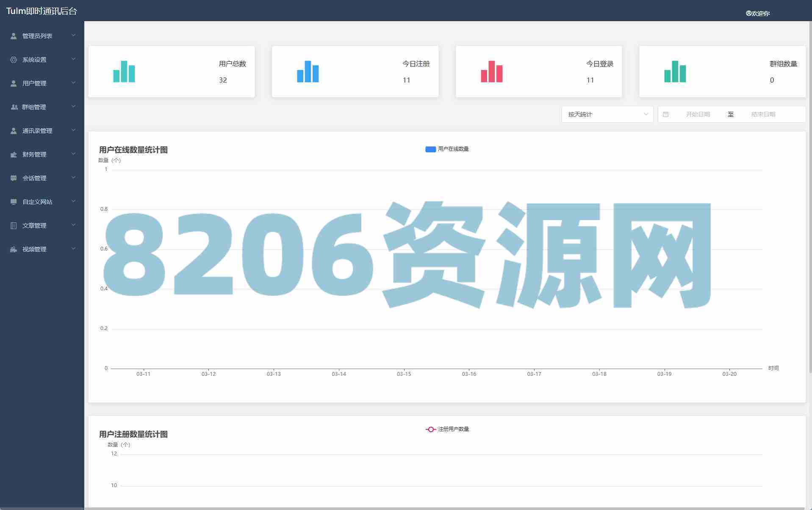The image size is (812, 510).
Task: Open the 财务管理 menu
Action: (x=42, y=154)
